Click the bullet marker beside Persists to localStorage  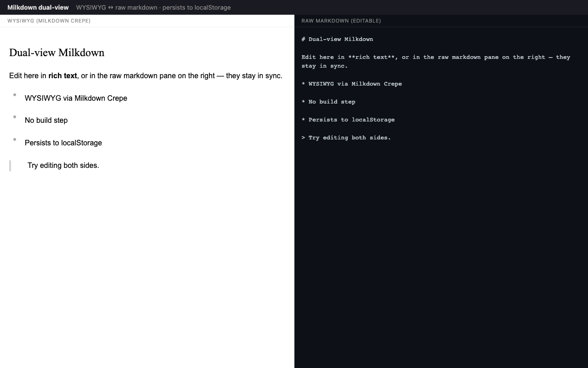tap(15, 139)
